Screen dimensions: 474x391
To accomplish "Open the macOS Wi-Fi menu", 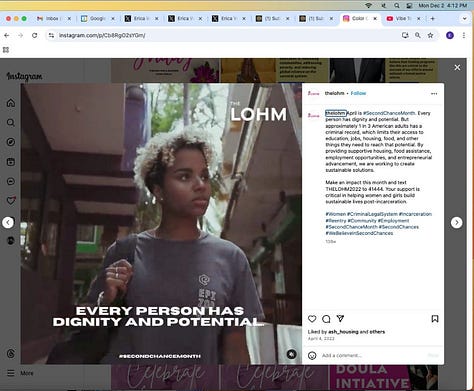I will [368, 5].
